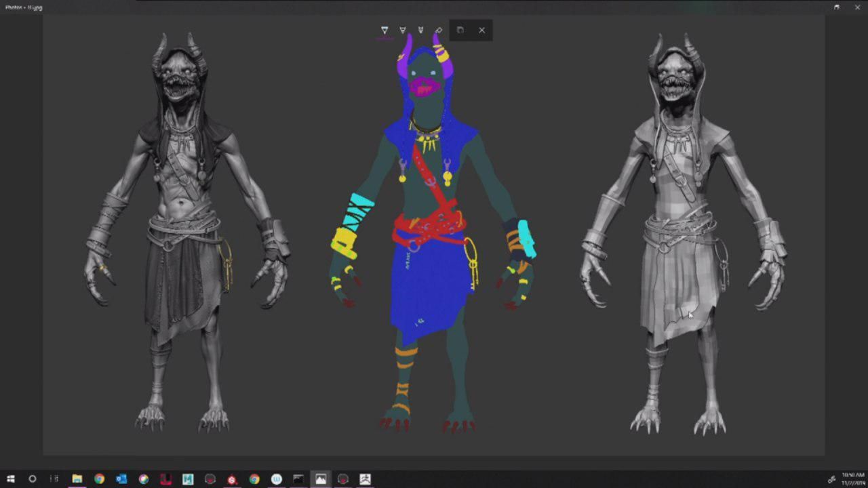Activate the eraser tool

coord(438,30)
